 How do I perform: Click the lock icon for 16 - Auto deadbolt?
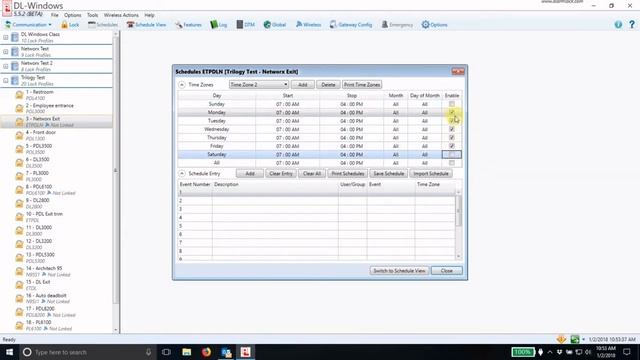tap(19, 298)
